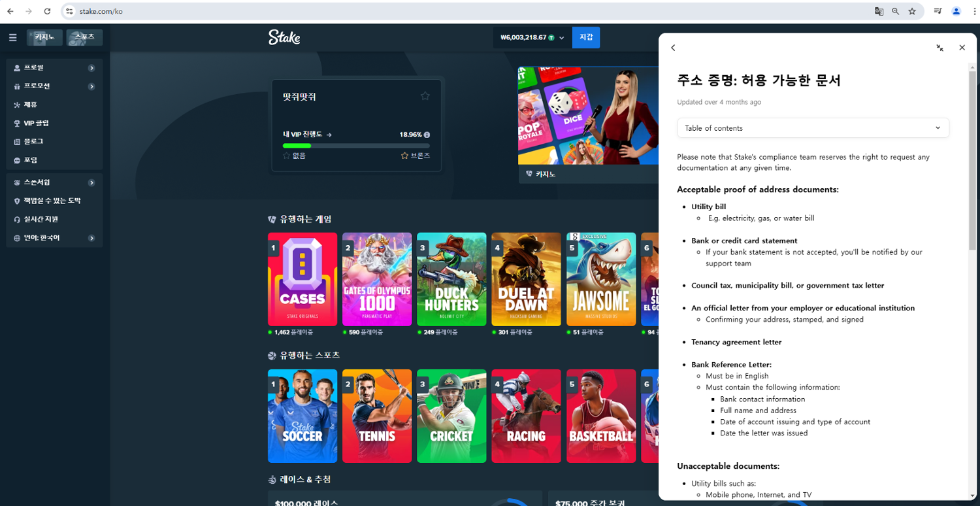980x506 pixels.
Task: Click the info icon beside 18.96%
Action: [427, 135]
